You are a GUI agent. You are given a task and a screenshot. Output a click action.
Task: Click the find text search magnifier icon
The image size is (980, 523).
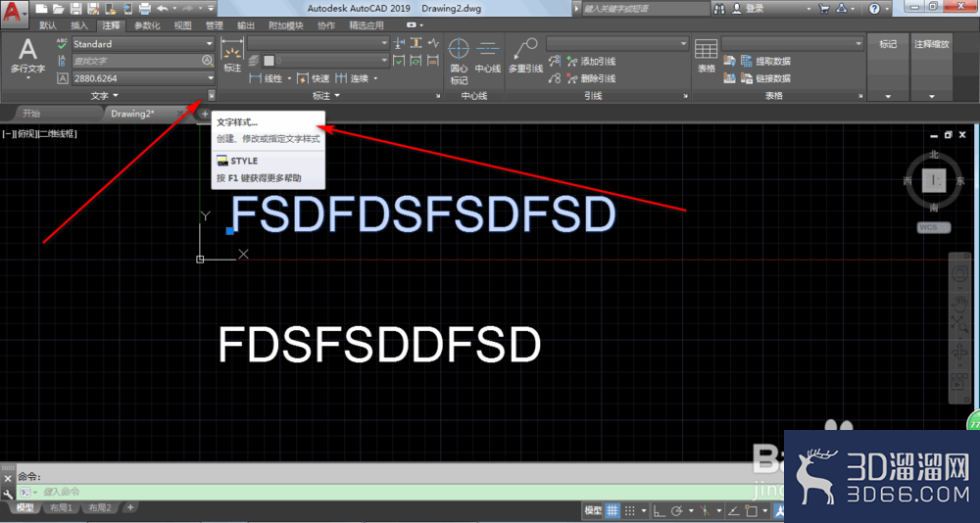[208, 61]
